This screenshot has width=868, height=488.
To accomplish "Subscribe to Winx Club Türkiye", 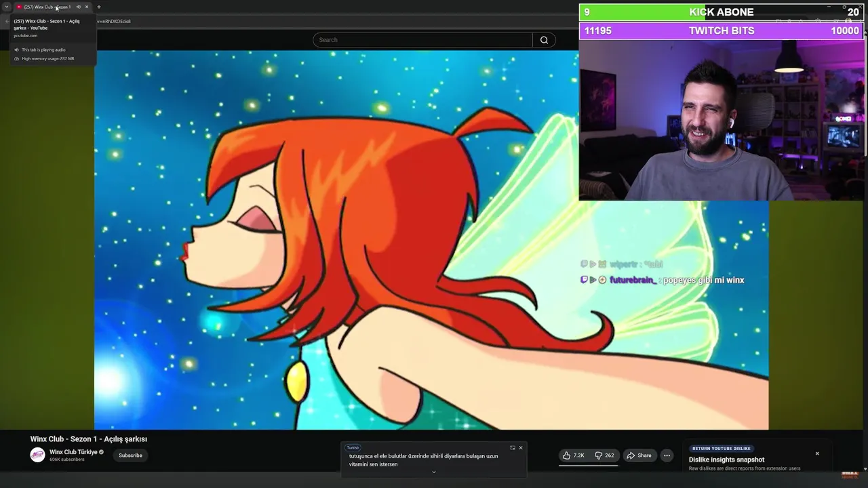I will [x=130, y=455].
